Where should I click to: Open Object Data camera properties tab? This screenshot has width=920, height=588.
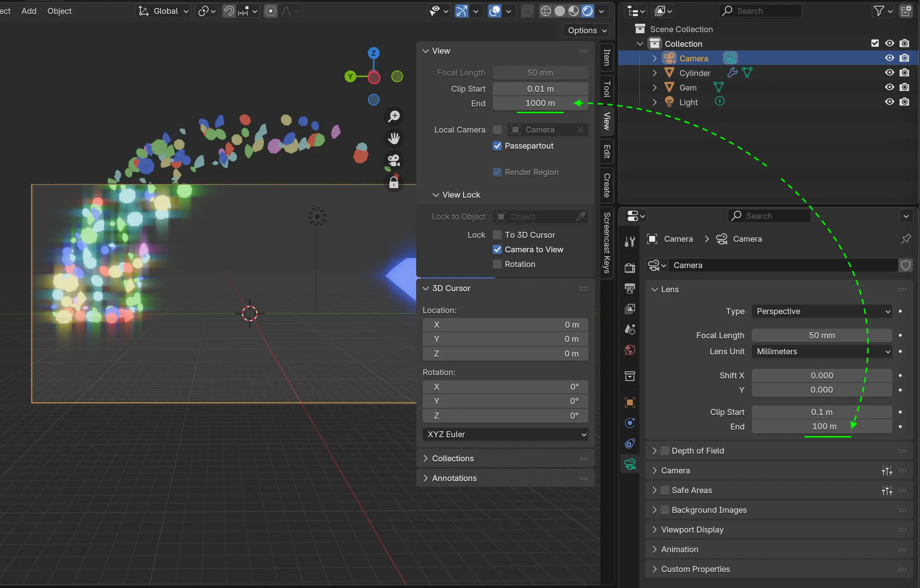630,464
